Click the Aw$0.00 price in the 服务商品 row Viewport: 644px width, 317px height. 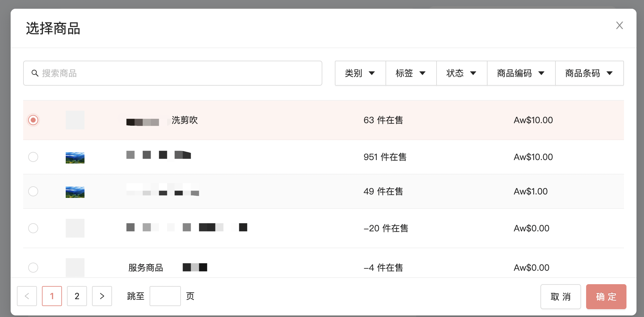[x=532, y=268]
